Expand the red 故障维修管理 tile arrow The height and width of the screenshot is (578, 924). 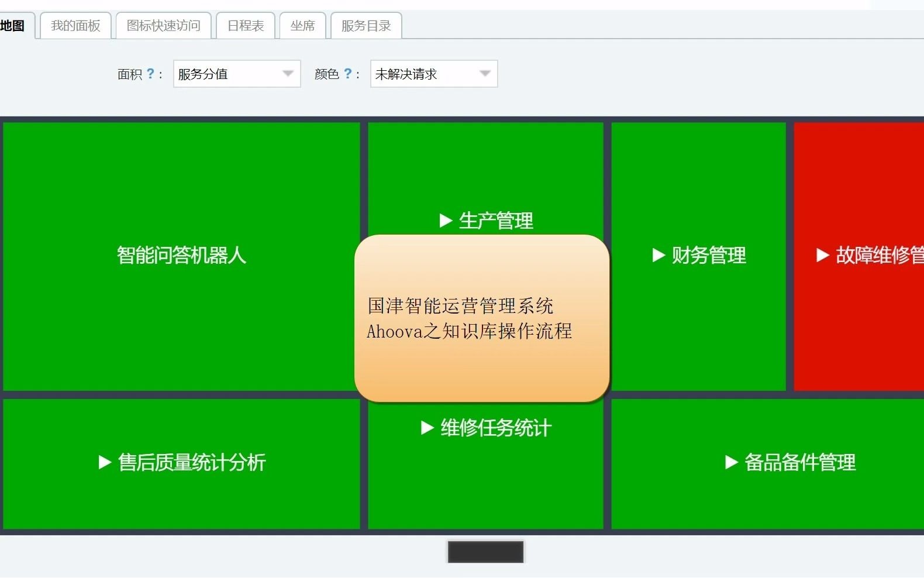(823, 255)
